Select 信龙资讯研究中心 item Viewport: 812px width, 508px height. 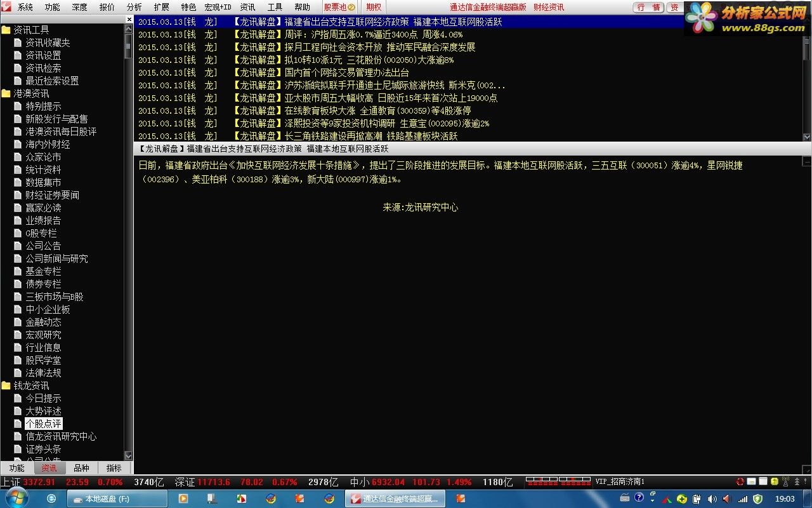coord(61,436)
